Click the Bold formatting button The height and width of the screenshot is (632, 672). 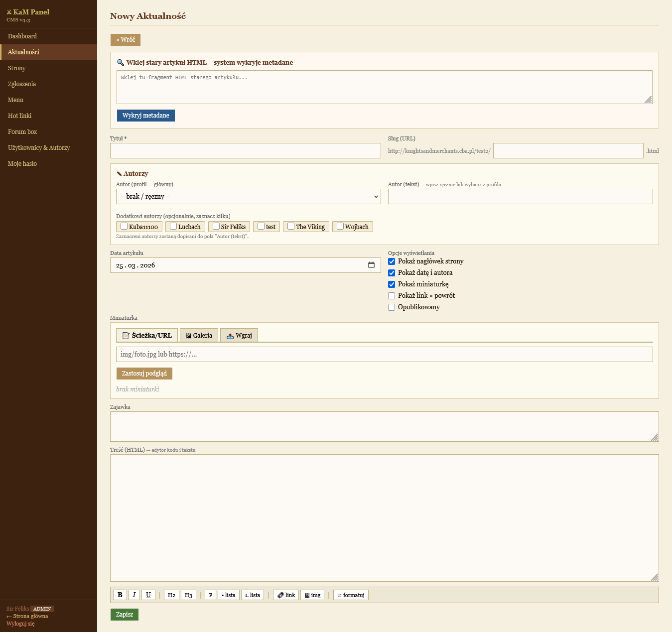(120, 595)
